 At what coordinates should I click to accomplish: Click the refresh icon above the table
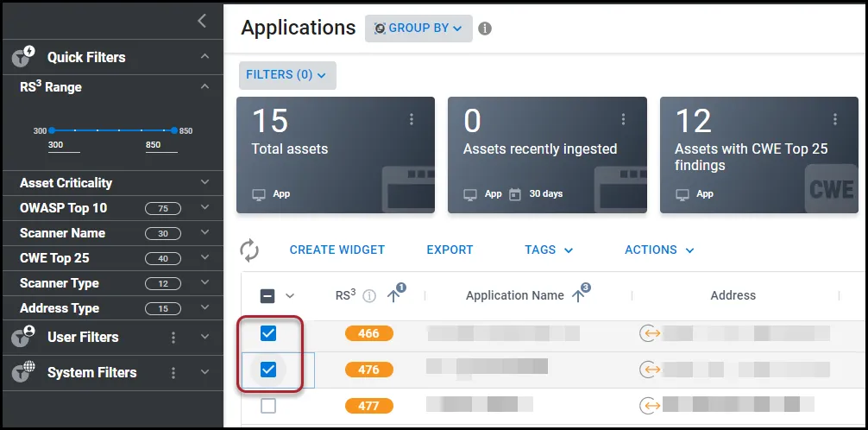click(249, 250)
